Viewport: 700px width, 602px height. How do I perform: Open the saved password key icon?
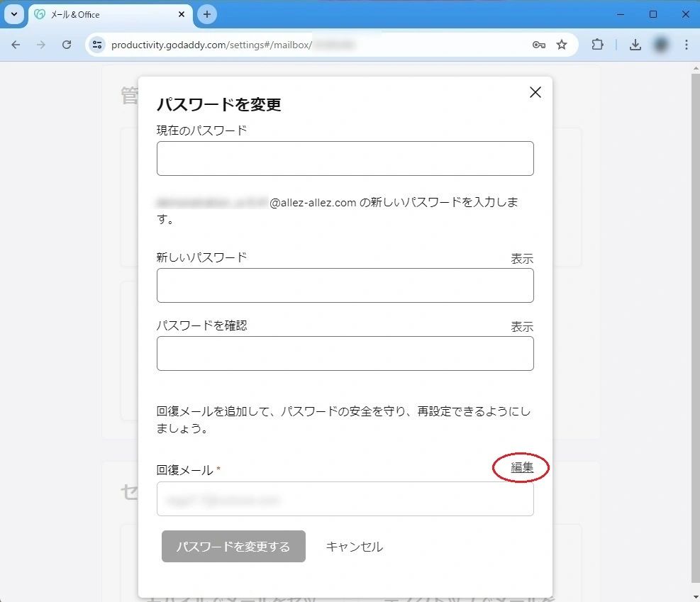click(539, 45)
